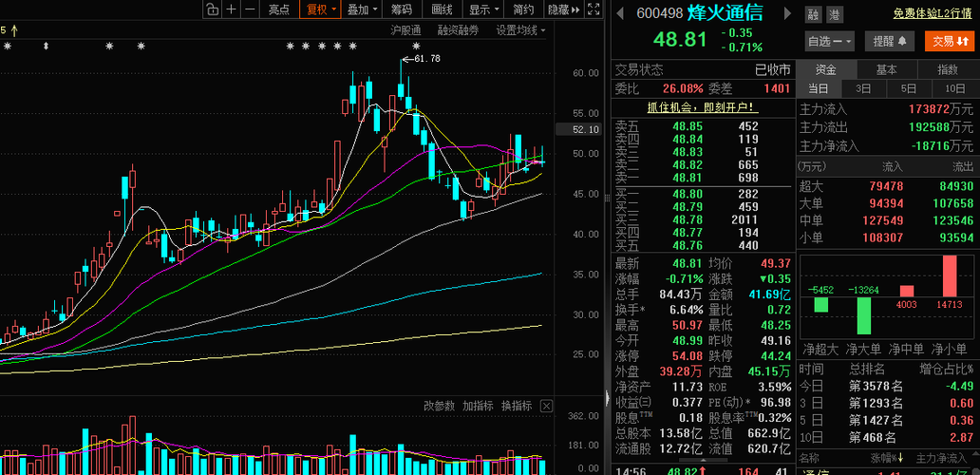Click the 净超大 green bar -5452

821,304
